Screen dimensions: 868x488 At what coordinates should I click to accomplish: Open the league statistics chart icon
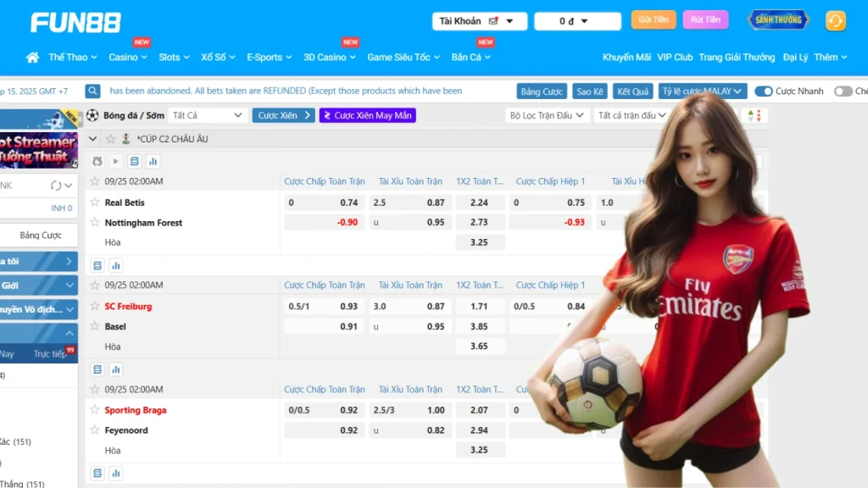click(x=153, y=161)
